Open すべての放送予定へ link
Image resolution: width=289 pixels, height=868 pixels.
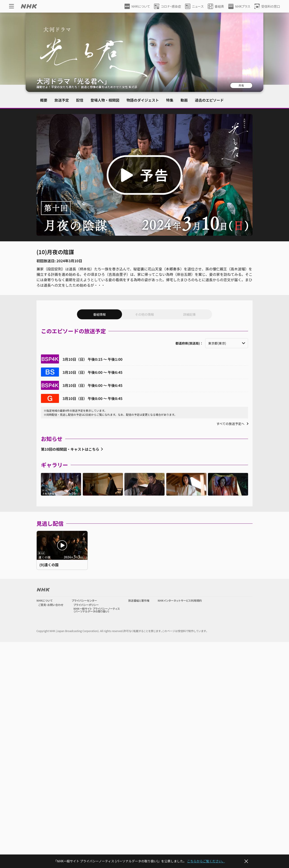pyautogui.click(x=233, y=424)
